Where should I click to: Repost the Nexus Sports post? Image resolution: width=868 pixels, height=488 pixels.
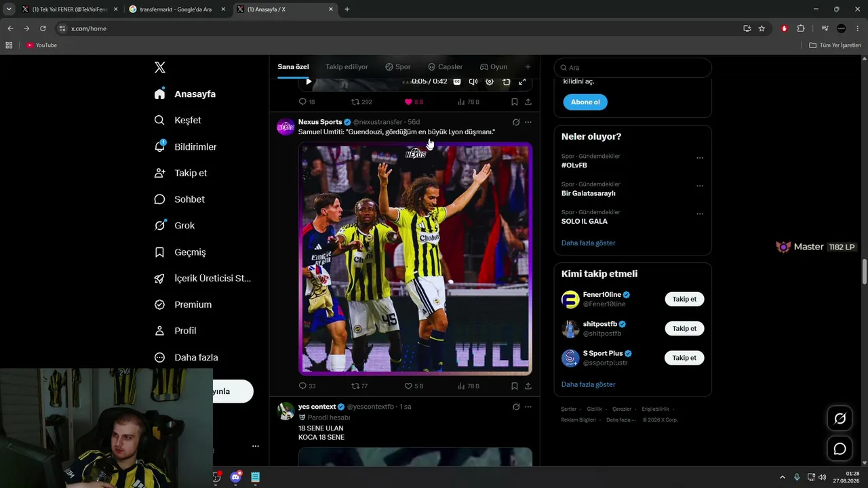point(359,386)
